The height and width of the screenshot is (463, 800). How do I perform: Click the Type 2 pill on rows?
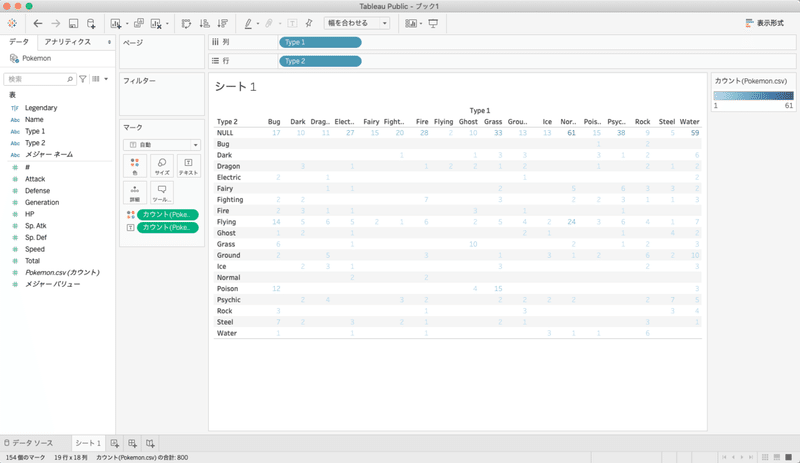coord(320,61)
